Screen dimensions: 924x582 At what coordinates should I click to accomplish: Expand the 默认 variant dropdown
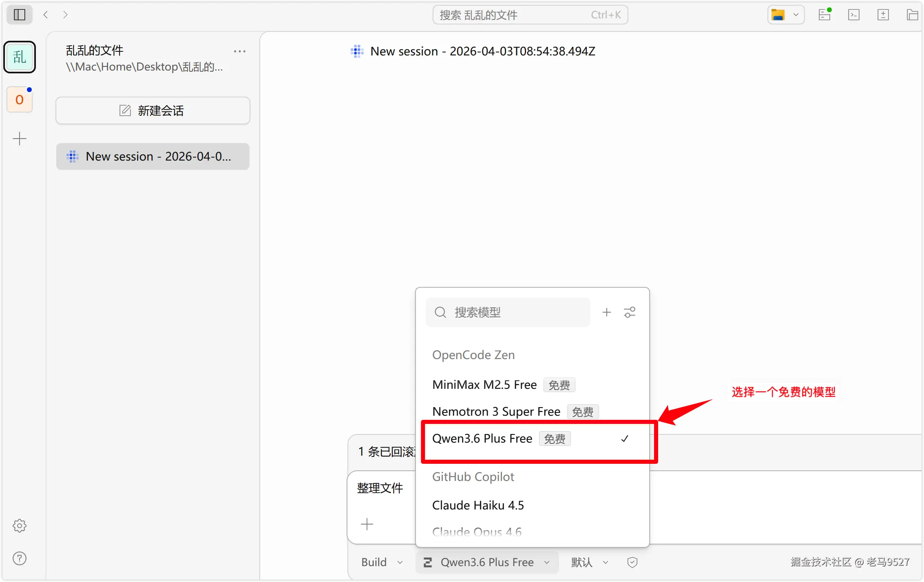(589, 562)
